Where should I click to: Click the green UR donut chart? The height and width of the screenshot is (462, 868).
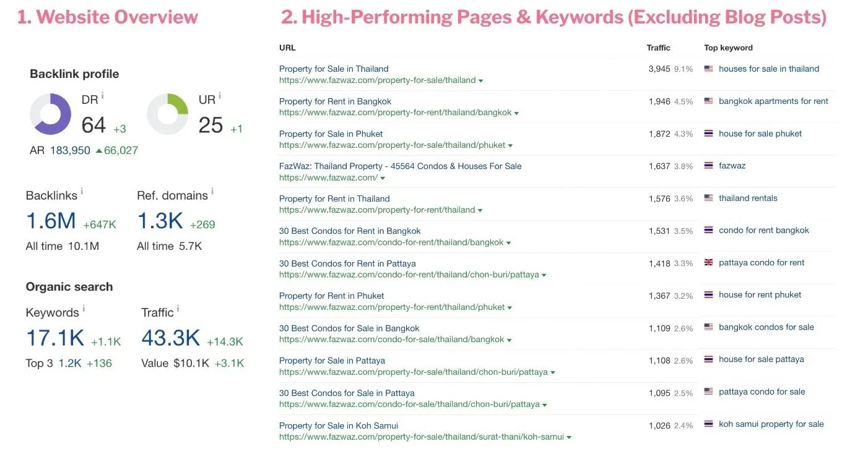click(167, 114)
